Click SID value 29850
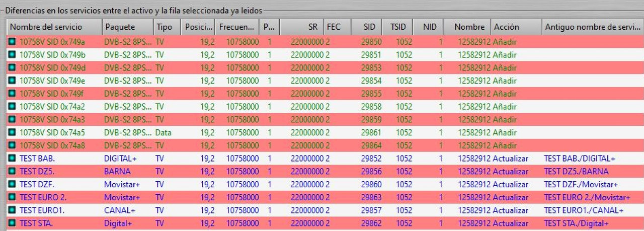Image resolution: width=644 pixels, height=231 pixels. coord(371,42)
